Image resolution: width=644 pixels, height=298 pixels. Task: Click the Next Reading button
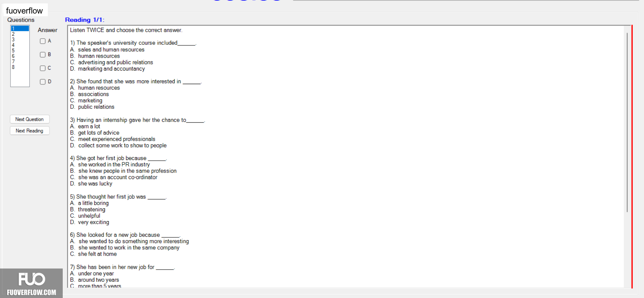click(30, 131)
